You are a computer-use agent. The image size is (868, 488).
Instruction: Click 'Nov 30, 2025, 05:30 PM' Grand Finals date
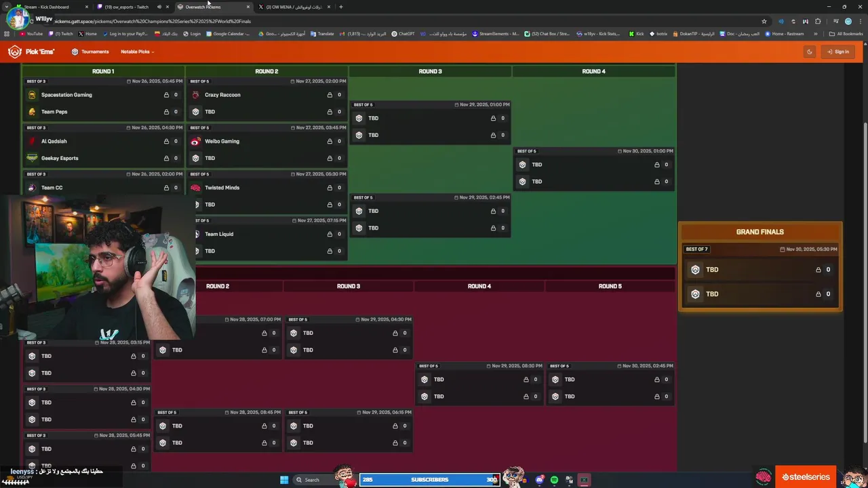pos(808,249)
